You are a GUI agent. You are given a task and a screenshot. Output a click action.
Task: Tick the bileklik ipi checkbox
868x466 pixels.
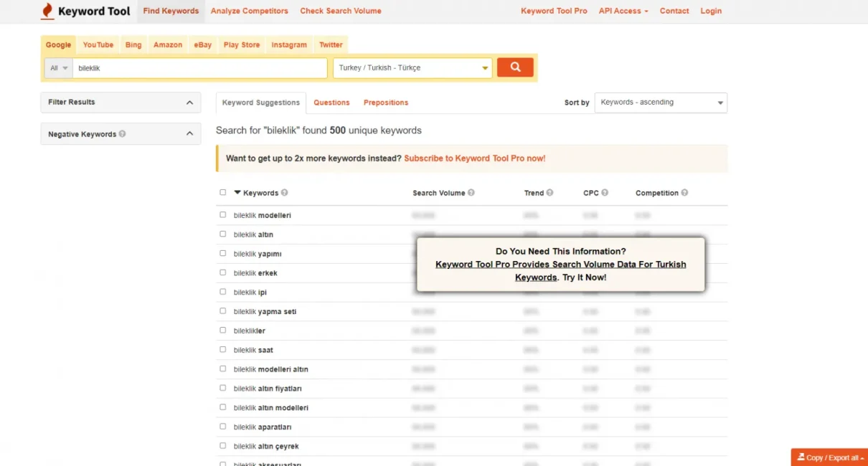pyautogui.click(x=222, y=293)
